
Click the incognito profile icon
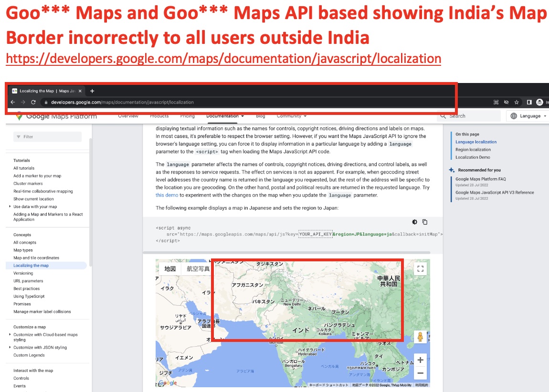point(539,102)
